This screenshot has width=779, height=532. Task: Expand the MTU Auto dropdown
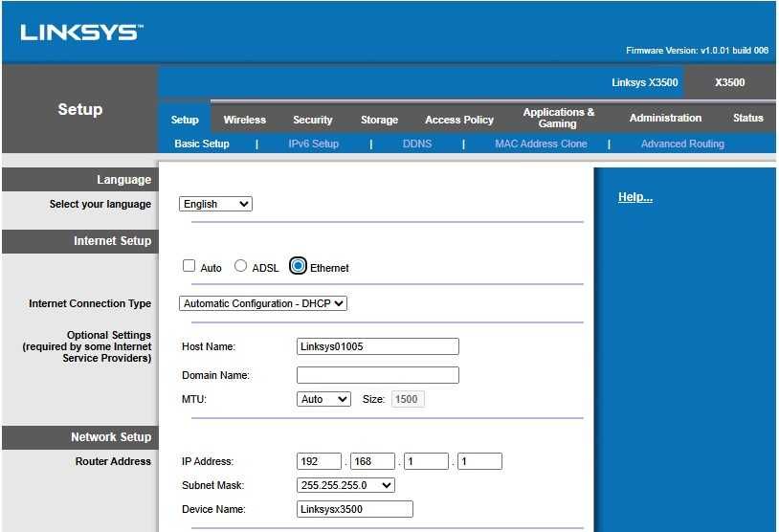pos(323,399)
